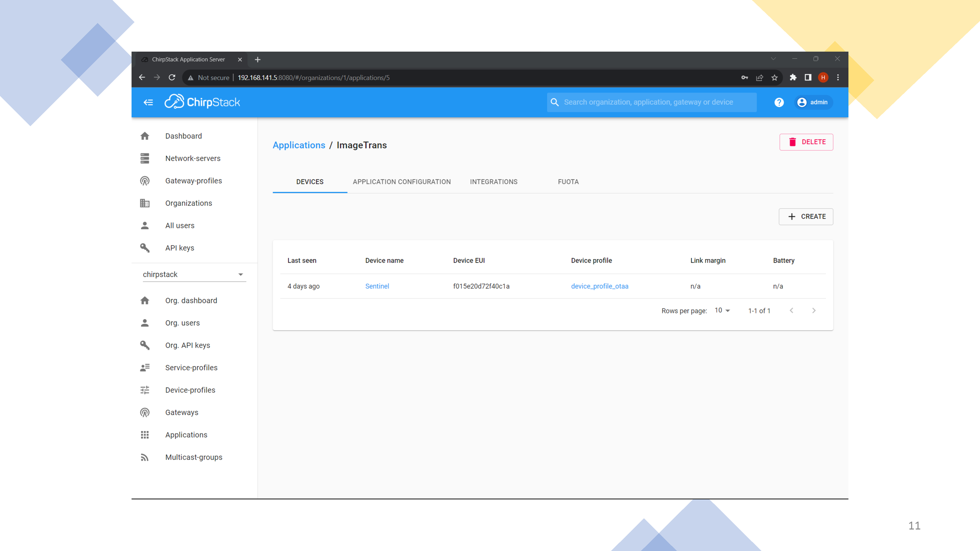This screenshot has width=980, height=551.
Task: Click the admin user avatar icon
Action: pos(802,102)
